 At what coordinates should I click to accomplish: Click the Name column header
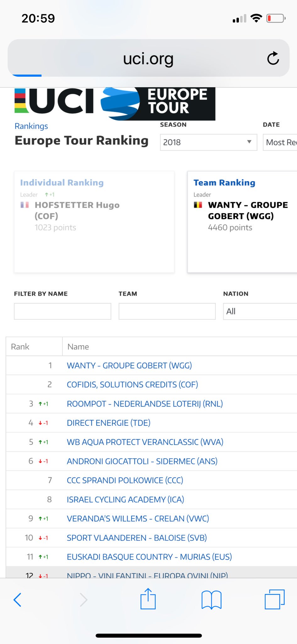[180, 347]
